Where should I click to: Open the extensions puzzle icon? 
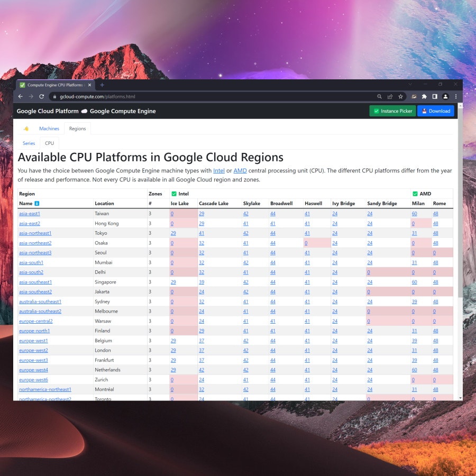(424, 97)
